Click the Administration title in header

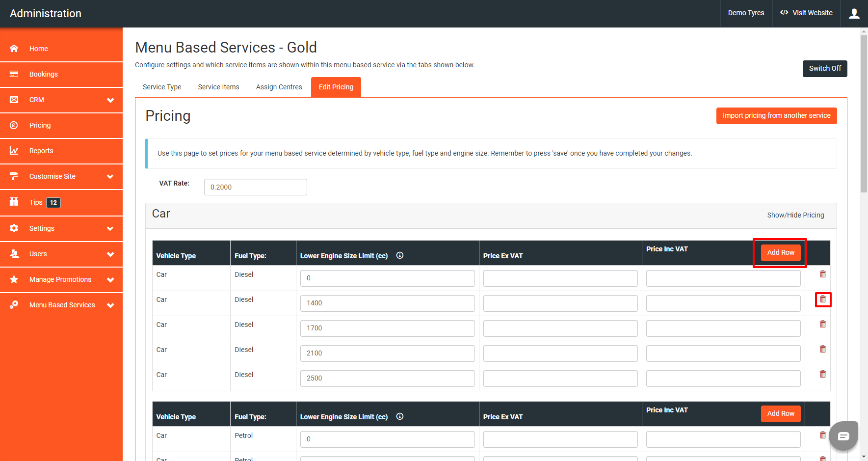point(46,13)
